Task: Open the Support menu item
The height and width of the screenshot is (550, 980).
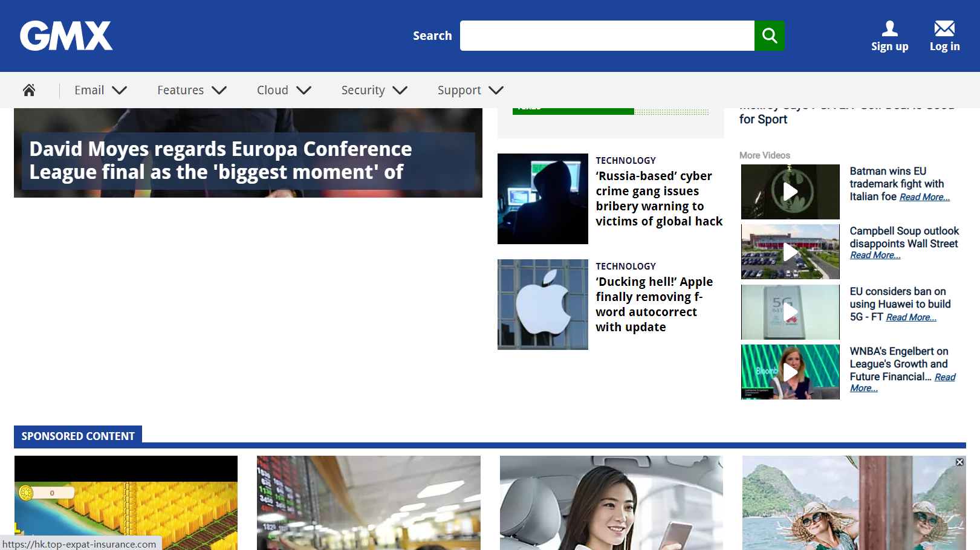Action: [459, 90]
